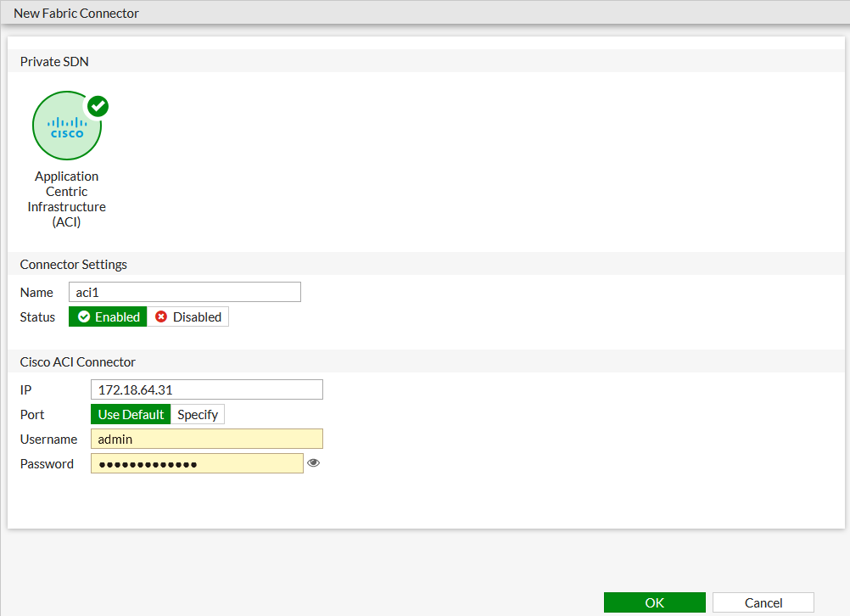Image resolution: width=850 pixels, height=616 pixels.
Task: Click the Password input field
Action: [198, 463]
